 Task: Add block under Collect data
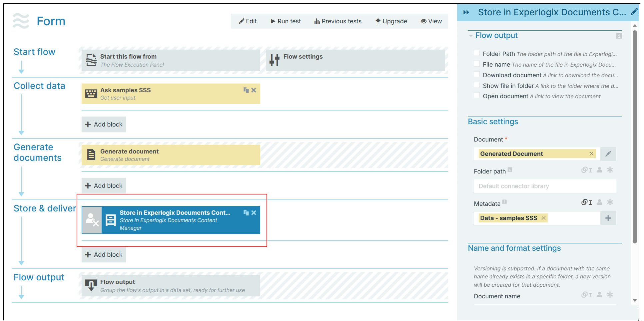104,124
